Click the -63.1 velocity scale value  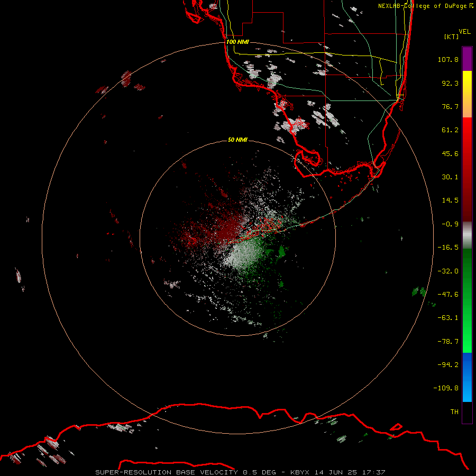point(448,318)
